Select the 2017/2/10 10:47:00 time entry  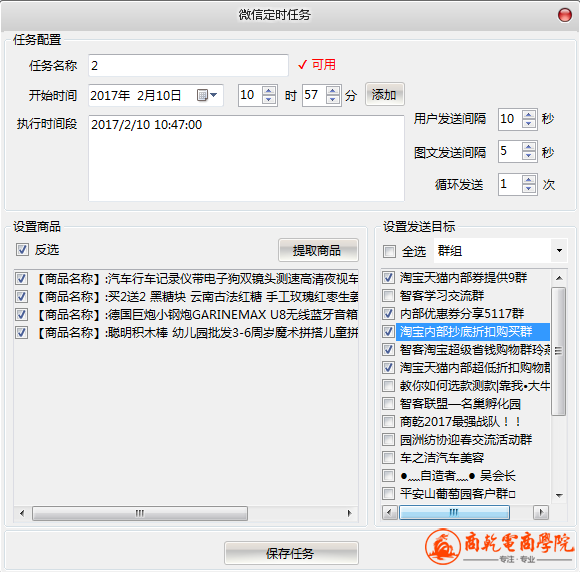(147, 125)
